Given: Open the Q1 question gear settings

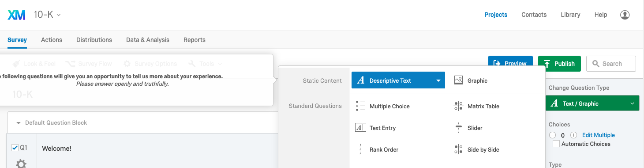Looking at the screenshot, I should (x=21, y=164).
